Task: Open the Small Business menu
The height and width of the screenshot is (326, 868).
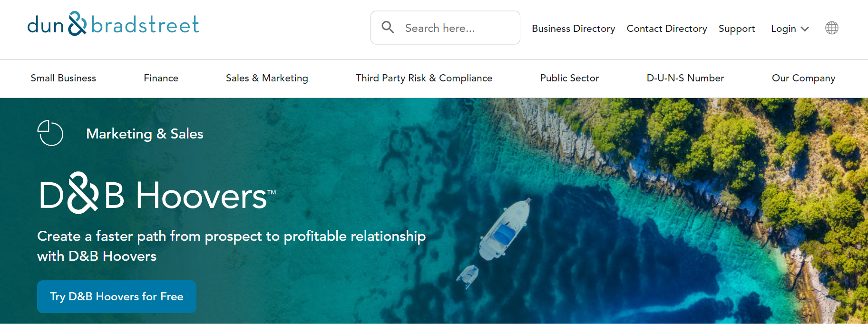Action: pos(63,78)
